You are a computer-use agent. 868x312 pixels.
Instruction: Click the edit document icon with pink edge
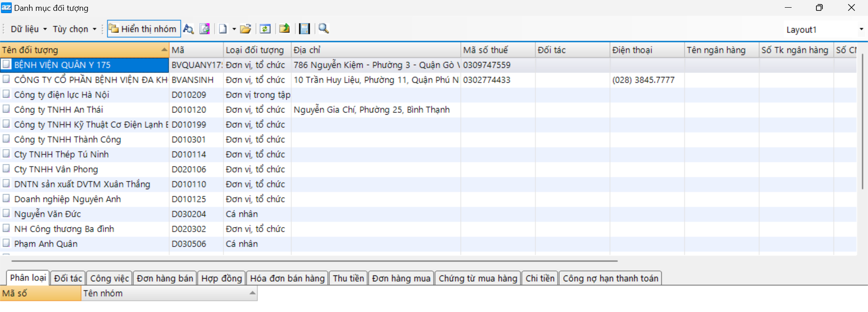tap(205, 29)
